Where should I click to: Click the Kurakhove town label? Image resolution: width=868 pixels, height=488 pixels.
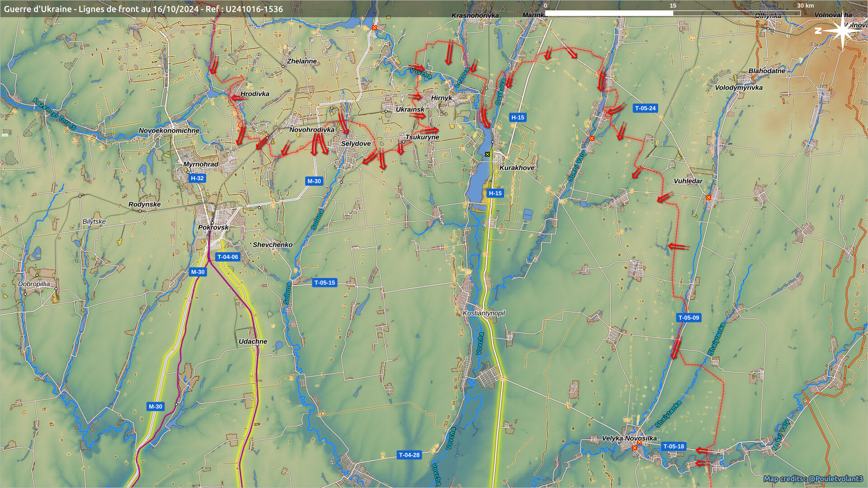tap(517, 168)
